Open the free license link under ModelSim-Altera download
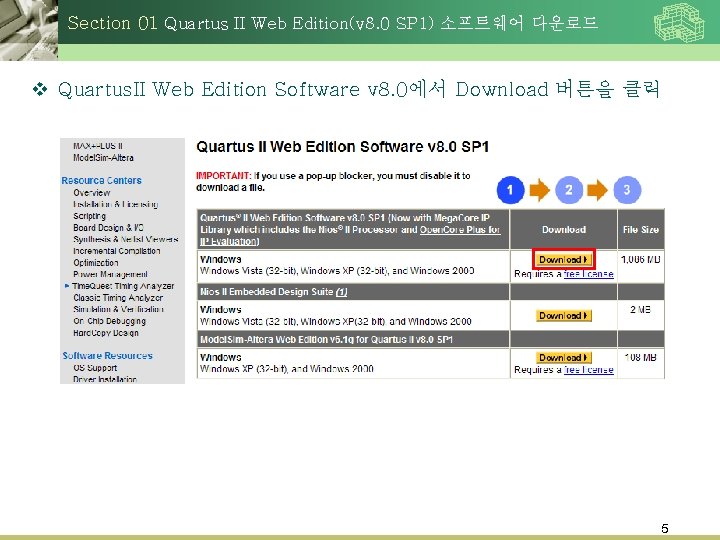The width and height of the screenshot is (720, 540). point(588,370)
